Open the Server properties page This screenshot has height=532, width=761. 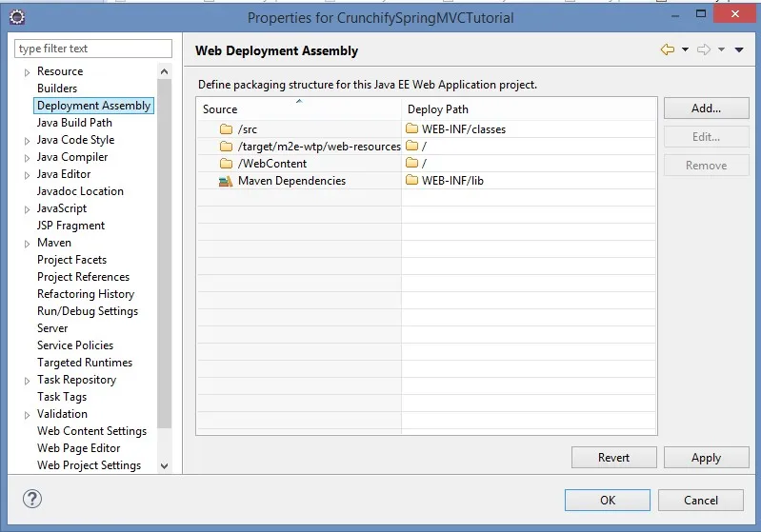pyautogui.click(x=52, y=328)
